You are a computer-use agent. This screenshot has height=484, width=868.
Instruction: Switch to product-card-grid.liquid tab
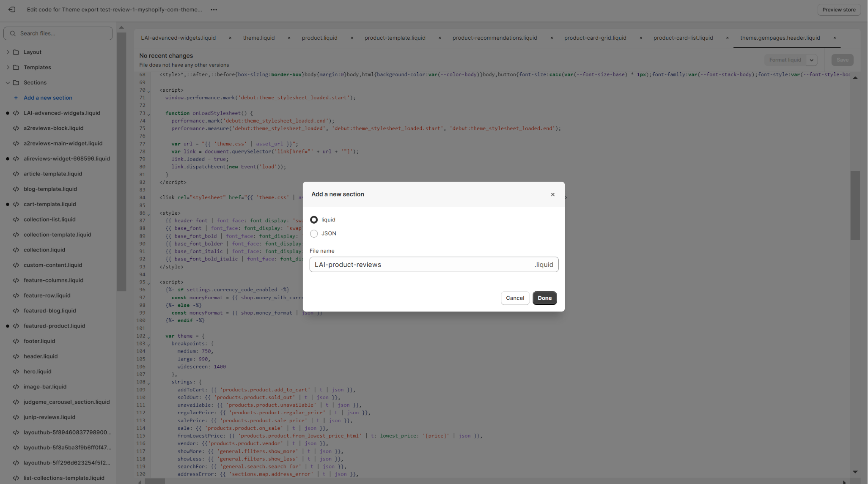point(595,38)
